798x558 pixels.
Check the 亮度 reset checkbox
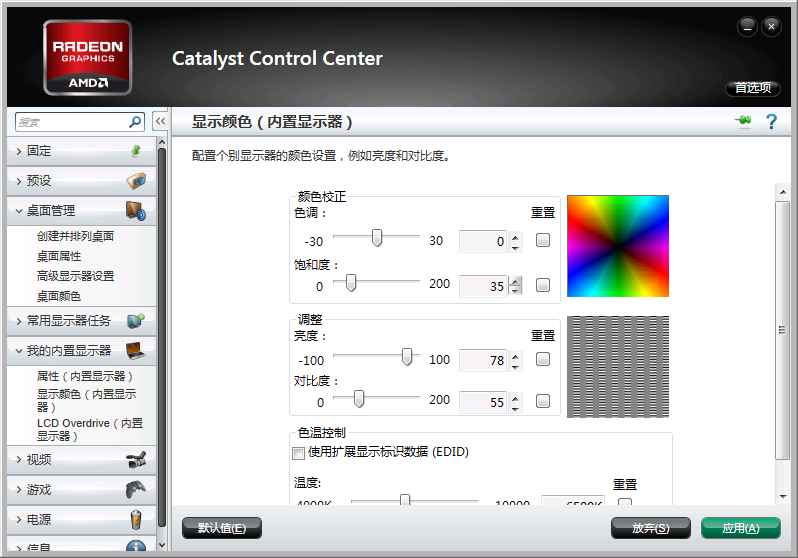[543, 359]
